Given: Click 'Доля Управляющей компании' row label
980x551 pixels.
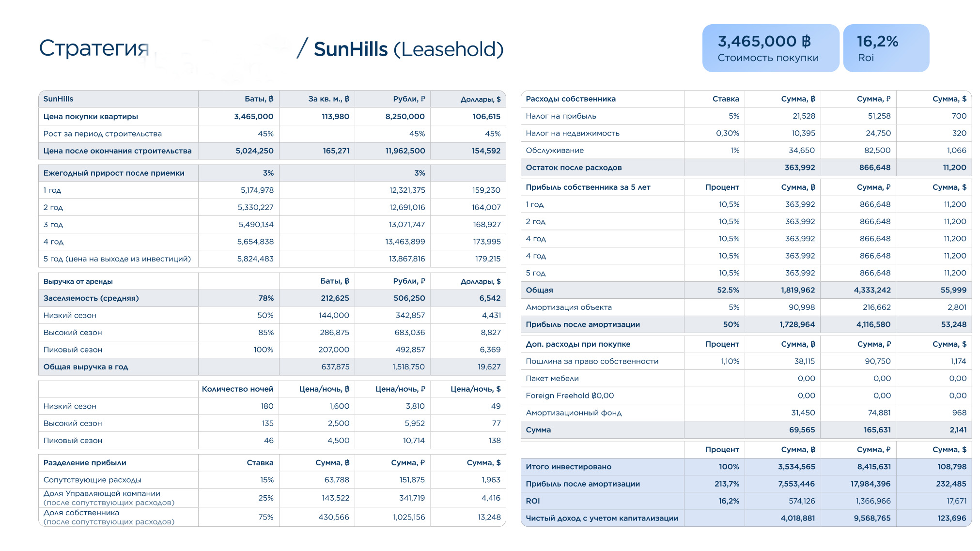Looking at the screenshot, I should point(102,494).
